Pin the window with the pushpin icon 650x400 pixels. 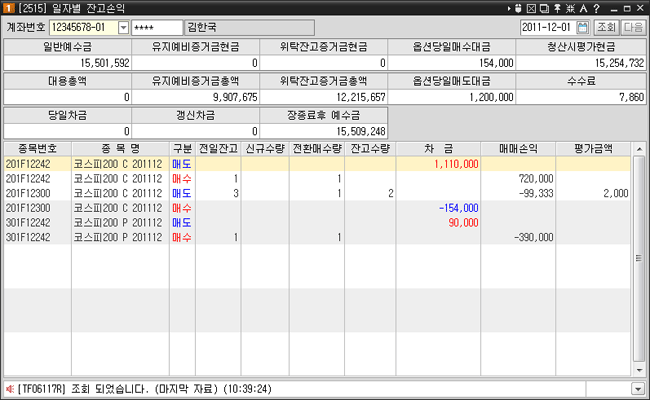pyautogui.click(x=558, y=8)
